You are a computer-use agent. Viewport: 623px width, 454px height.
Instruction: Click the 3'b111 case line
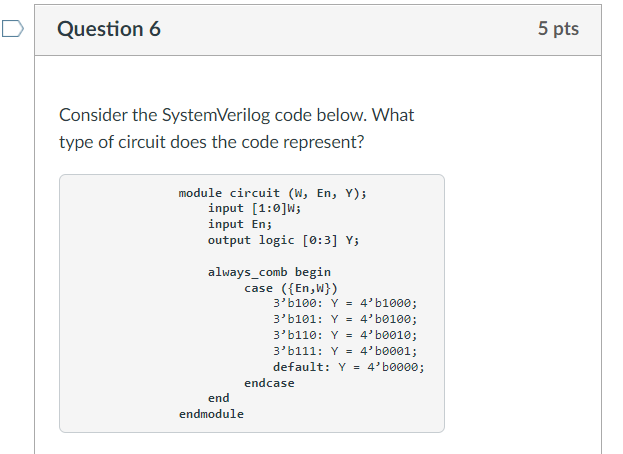pos(345,351)
